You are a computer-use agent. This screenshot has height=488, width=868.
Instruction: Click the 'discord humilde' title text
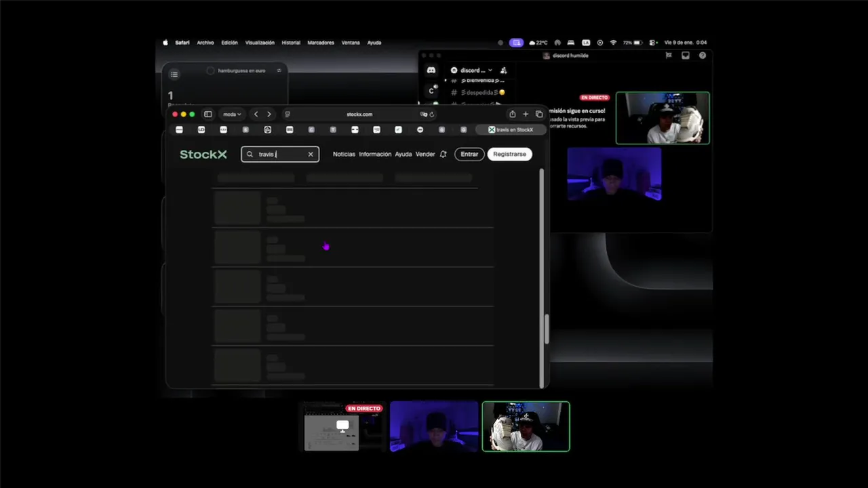(x=570, y=56)
